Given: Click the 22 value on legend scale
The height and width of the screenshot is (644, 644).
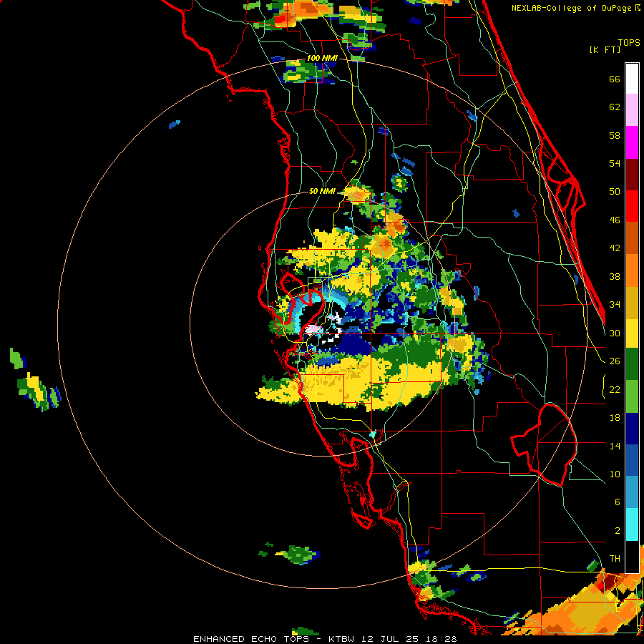Looking at the screenshot, I should click(615, 389).
